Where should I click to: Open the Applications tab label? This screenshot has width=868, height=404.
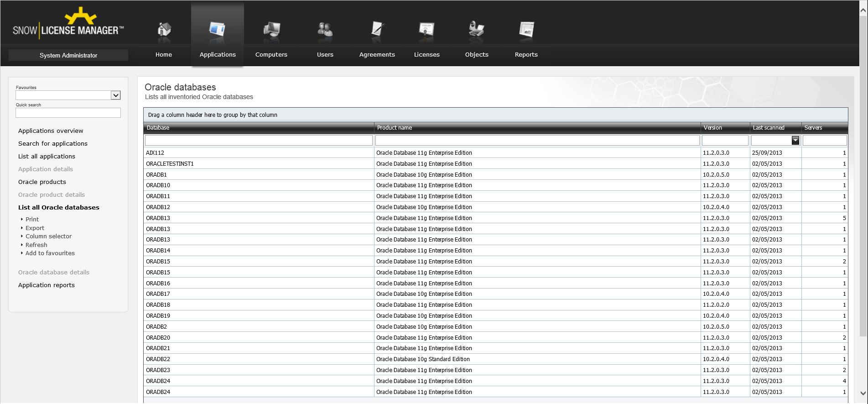click(x=218, y=55)
